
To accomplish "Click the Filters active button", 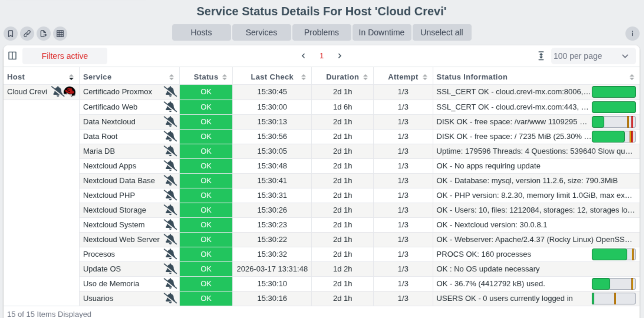I will tap(65, 56).
